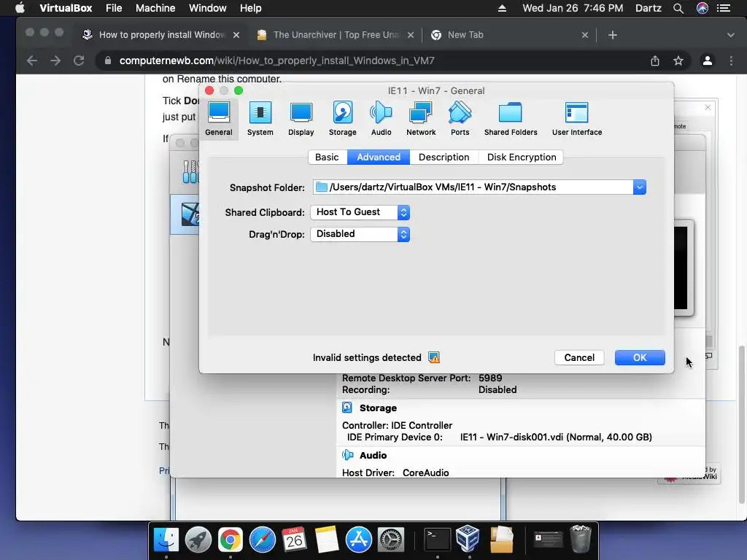Open the System settings category
The height and width of the screenshot is (560, 747).
260,119
